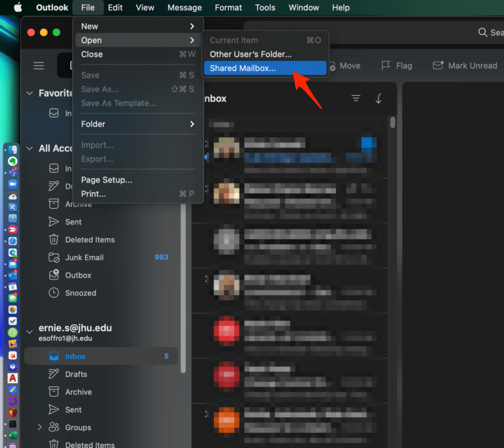Click the Snoozed clock icon
This screenshot has width=504, height=448.
(x=54, y=292)
